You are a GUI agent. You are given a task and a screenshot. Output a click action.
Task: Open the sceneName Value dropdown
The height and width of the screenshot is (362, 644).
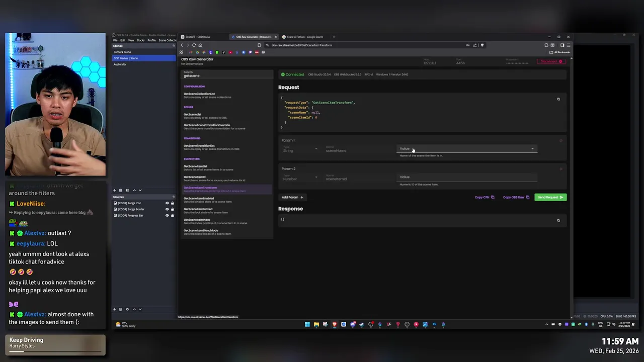coord(467,149)
